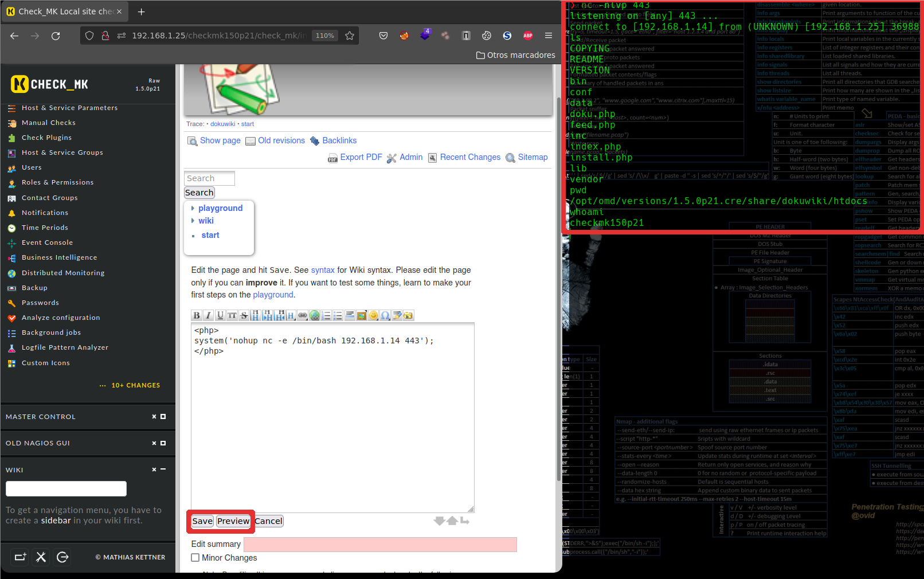Click the add snapin icon in sidebar footer
924x579 pixels.
(x=20, y=557)
